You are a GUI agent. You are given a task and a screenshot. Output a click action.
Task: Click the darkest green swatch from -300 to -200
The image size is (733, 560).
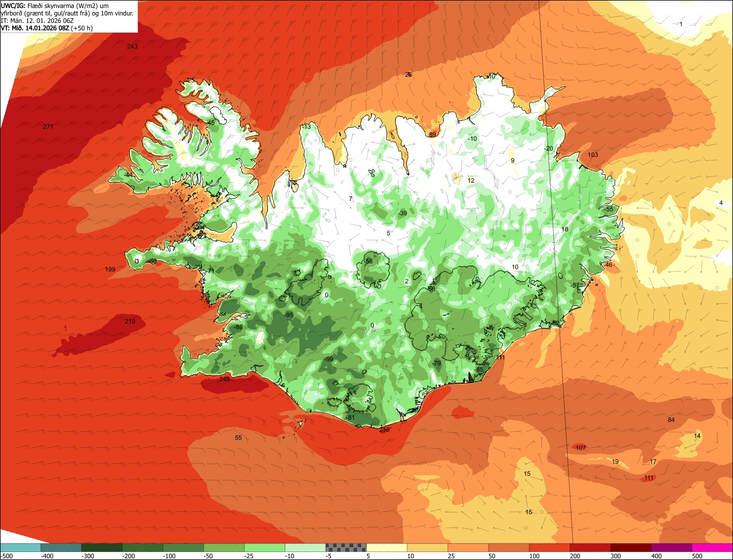[101, 547]
